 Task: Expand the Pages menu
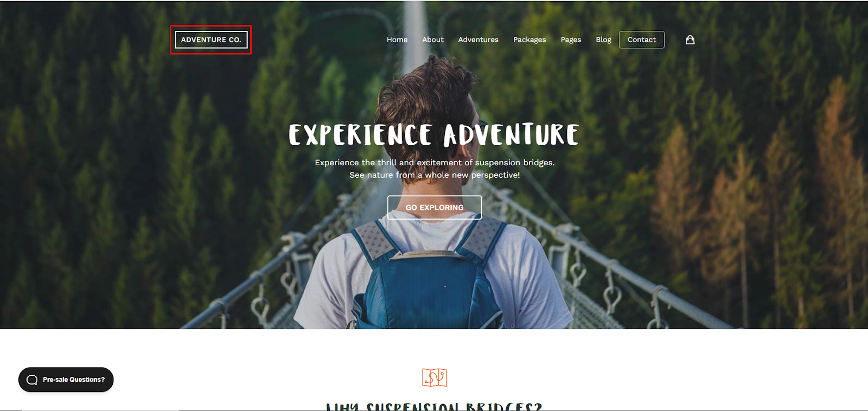(571, 40)
